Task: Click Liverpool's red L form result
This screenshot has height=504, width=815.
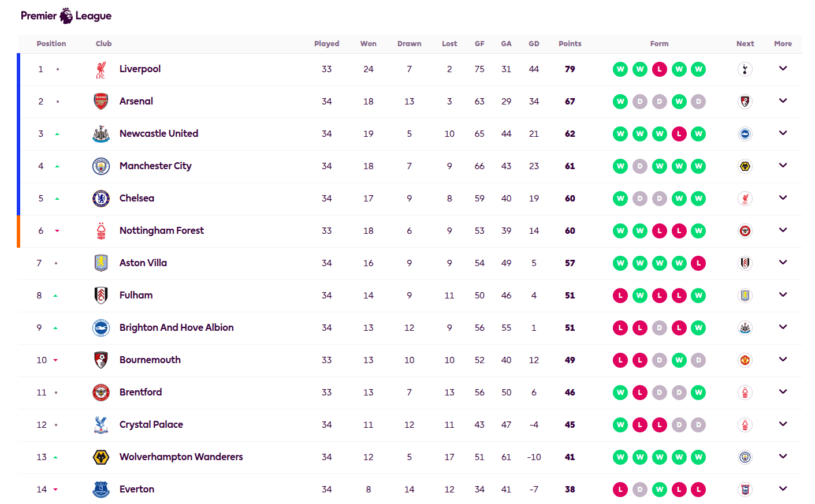Action: coord(660,69)
